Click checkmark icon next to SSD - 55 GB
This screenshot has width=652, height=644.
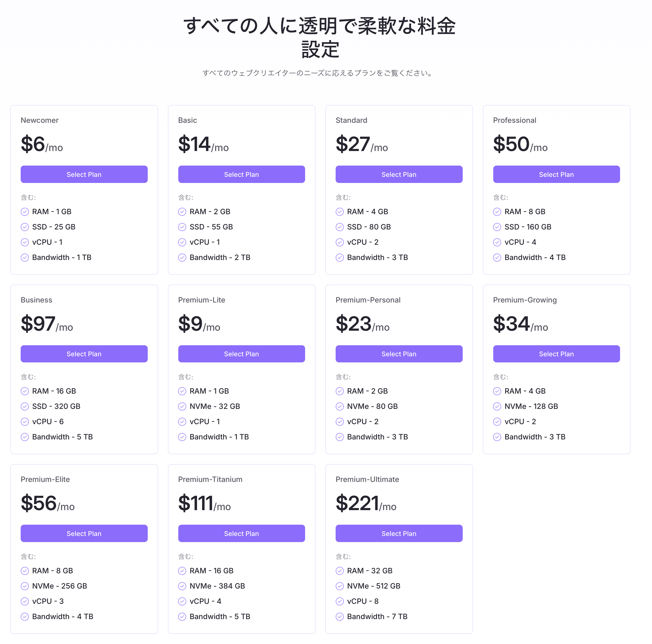tap(182, 227)
